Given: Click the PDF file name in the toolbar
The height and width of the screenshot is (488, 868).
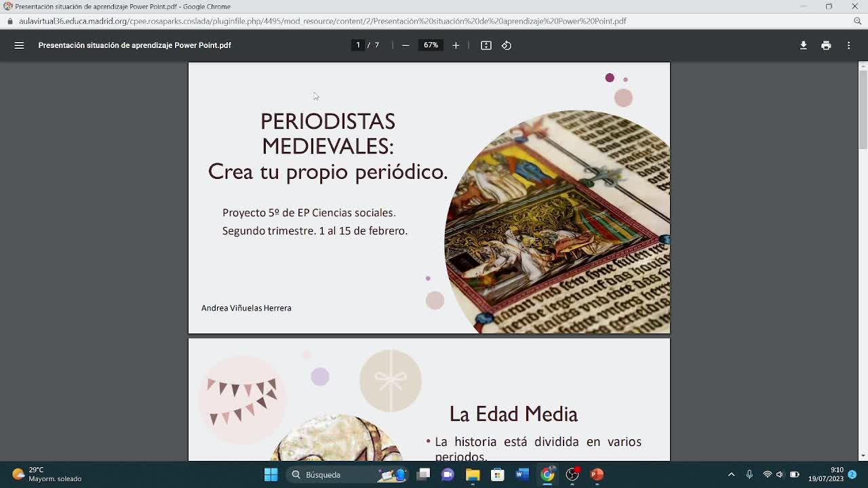Looking at the screenshot, I should tap(134, 45).
